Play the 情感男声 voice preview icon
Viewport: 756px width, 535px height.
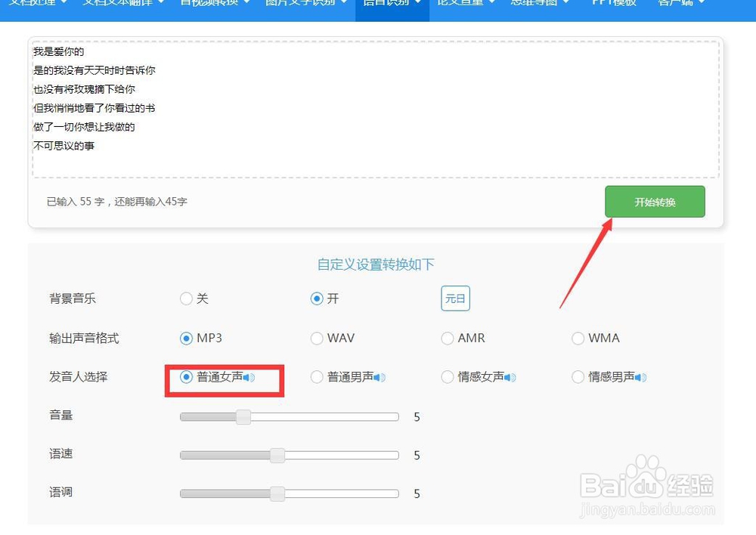click(641, 376)
